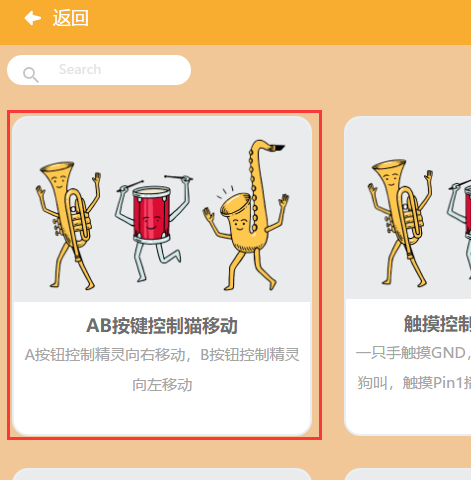Open the 触摸控制 example card
Screen dimensions: 471x480
408,276
